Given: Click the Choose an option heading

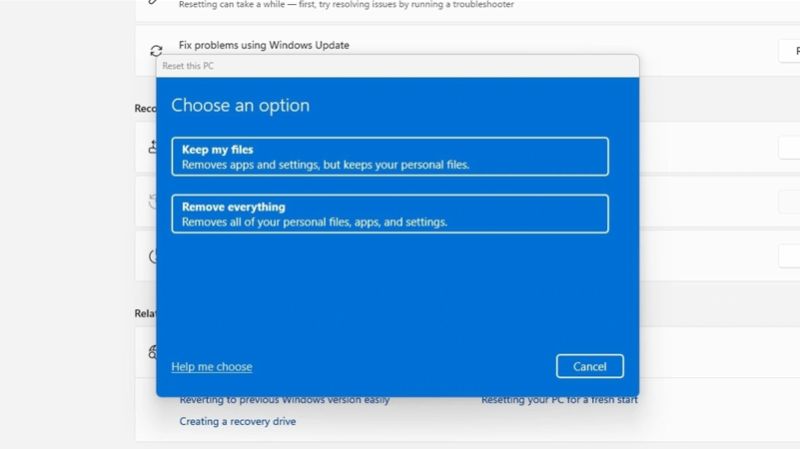Looking at the screenshot, I should 240,105.
